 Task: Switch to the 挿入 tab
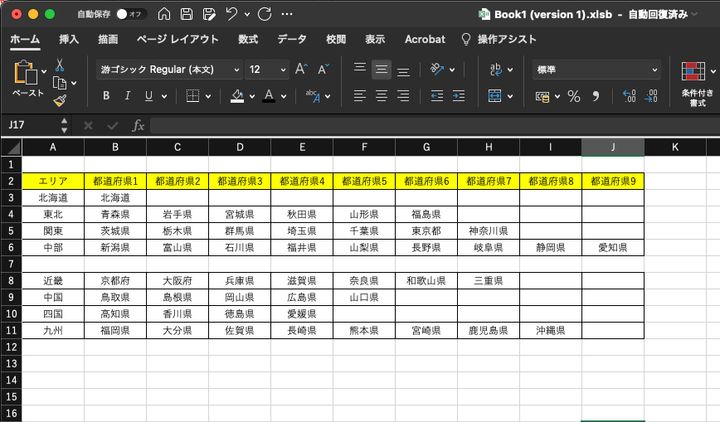[x=69, y=39]
